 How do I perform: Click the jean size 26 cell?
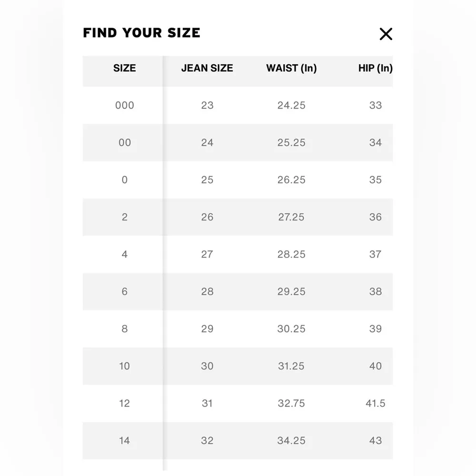(x=207, y=217)
